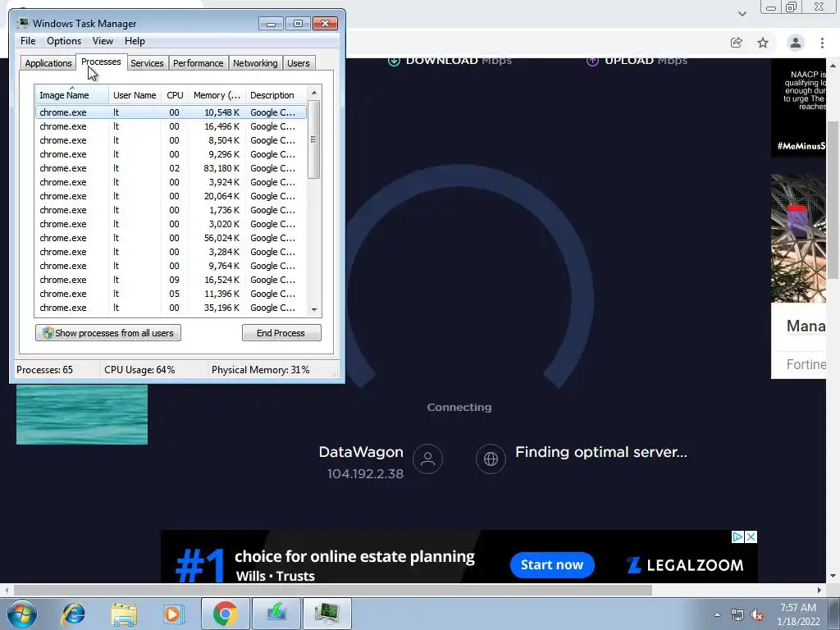Click Chrome share page icon
Screen dimensions: 840x630
[x=736, y=43]
